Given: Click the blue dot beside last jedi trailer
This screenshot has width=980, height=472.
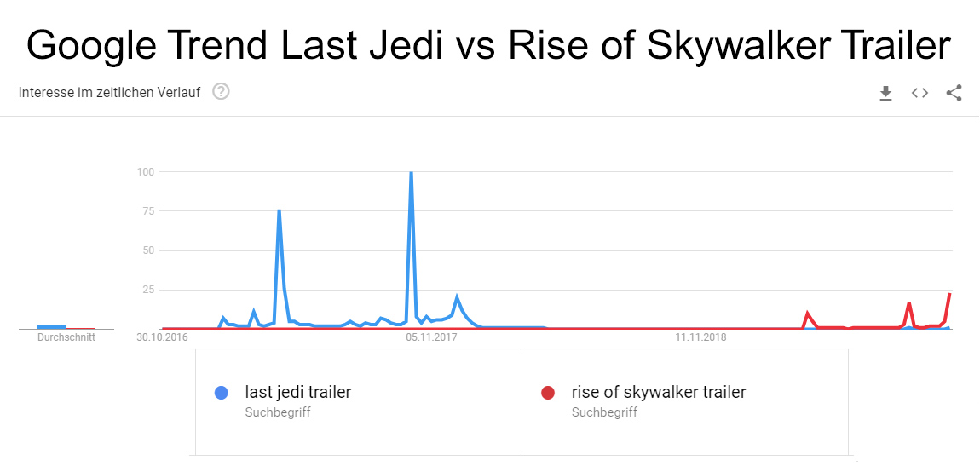Looking at the screenshot, I should (222, 393).
